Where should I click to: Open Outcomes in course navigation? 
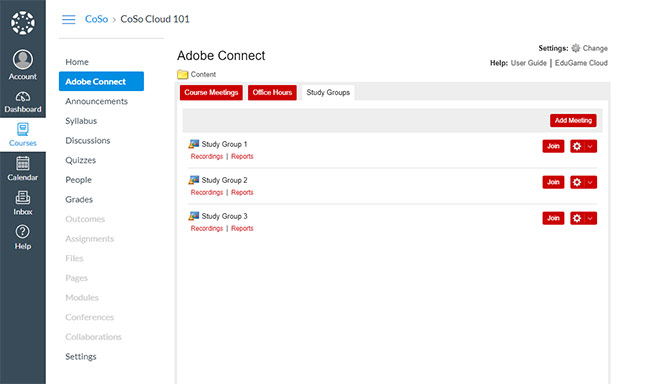[x=85, y=219]
